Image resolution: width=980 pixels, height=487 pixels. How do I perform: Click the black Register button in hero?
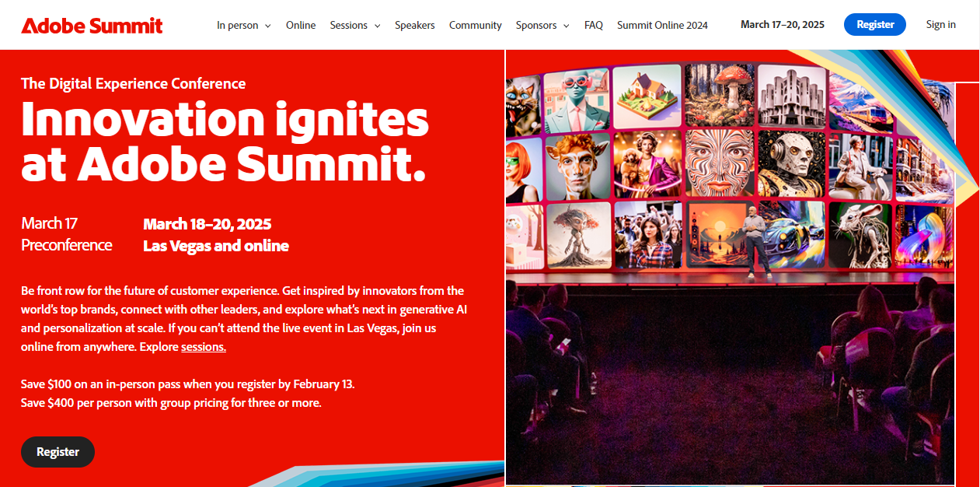58,452
